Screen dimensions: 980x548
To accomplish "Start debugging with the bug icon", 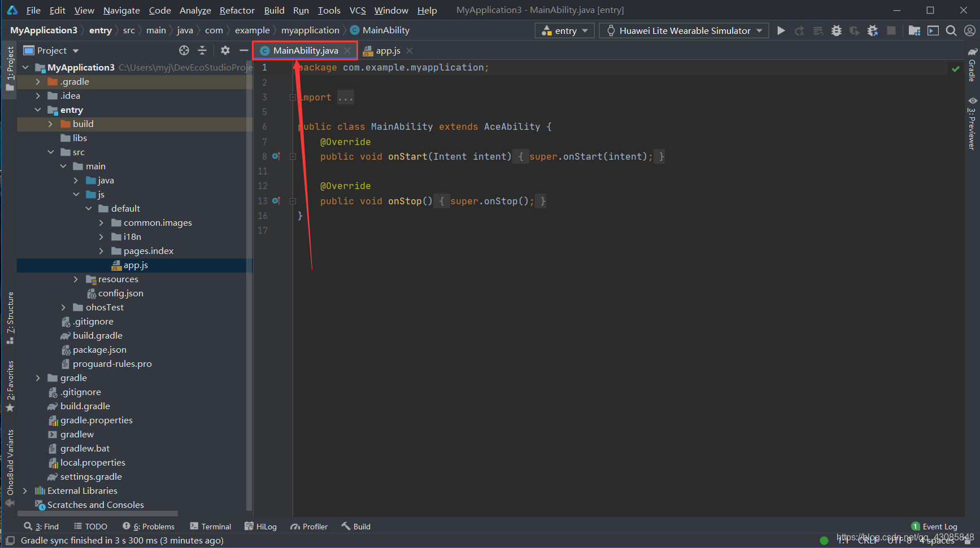I will (837, 30).
